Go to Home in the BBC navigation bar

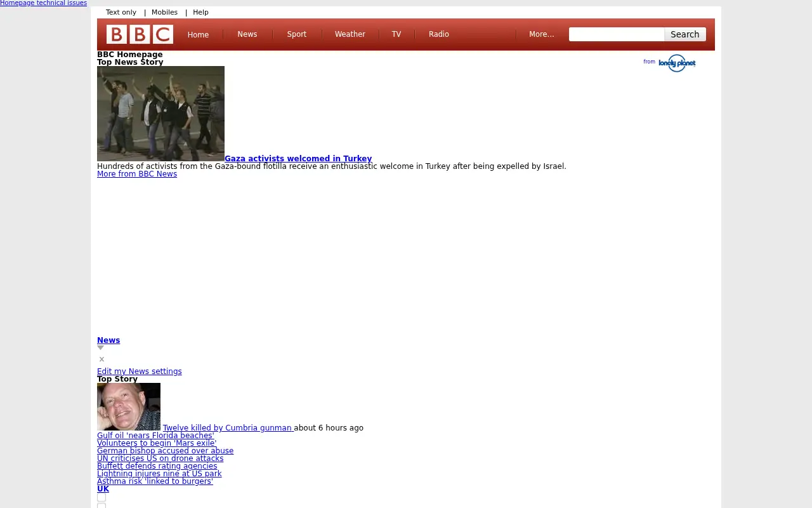tap(198, 34)
